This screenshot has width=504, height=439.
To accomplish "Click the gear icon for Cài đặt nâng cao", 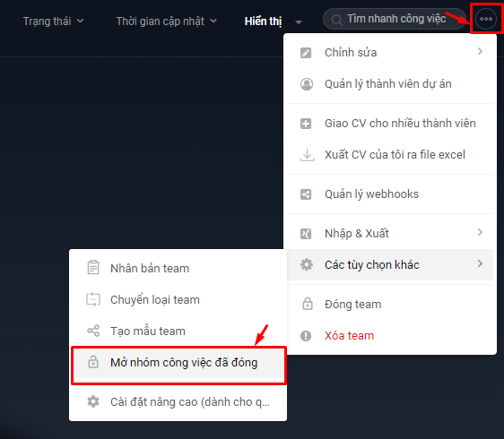I will 93,401.
